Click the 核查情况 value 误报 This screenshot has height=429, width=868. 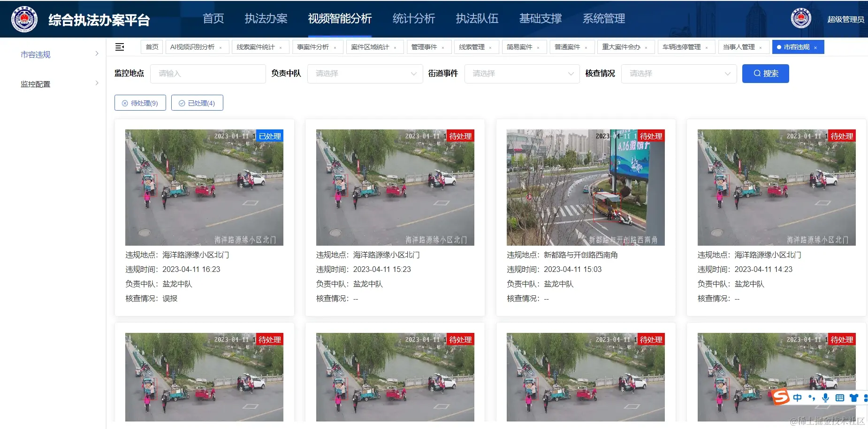[x=170, y=298]
